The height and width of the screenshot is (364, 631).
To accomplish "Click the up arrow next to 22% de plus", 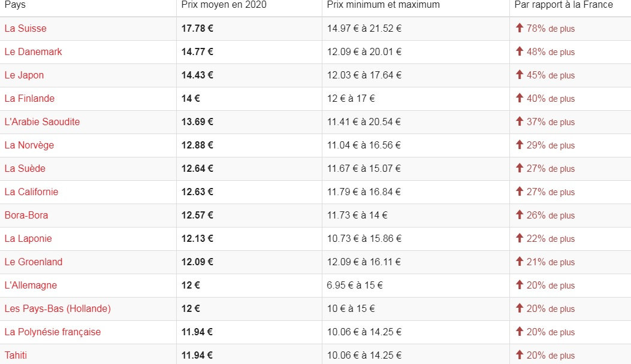I will (x=520, y=238).
